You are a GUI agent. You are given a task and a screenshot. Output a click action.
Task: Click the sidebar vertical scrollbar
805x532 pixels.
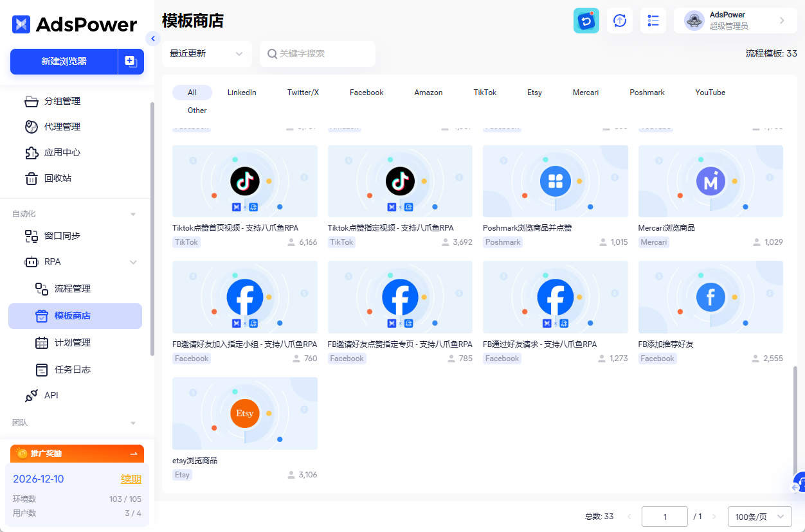(x=152, y=228)
